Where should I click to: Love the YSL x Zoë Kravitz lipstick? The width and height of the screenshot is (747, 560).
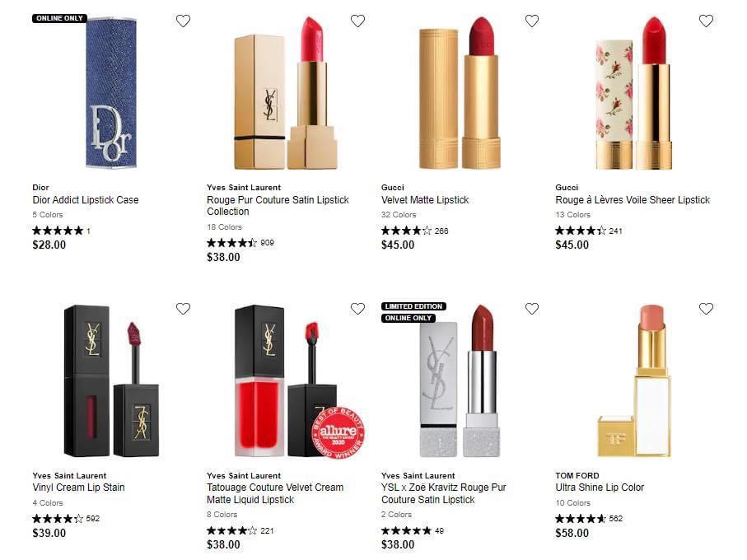(x=532, y=309)
